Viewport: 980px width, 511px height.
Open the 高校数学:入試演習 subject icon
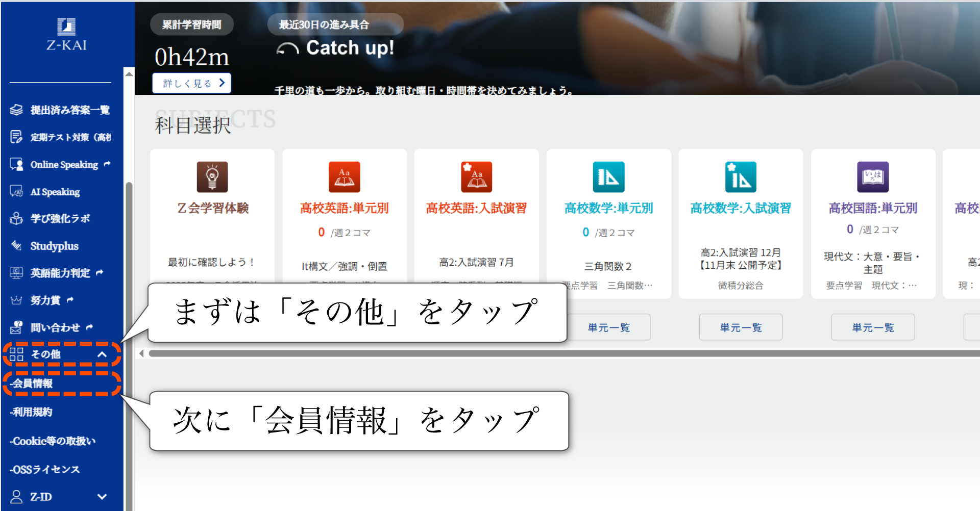pyautogui.click(x=741, y=177)
